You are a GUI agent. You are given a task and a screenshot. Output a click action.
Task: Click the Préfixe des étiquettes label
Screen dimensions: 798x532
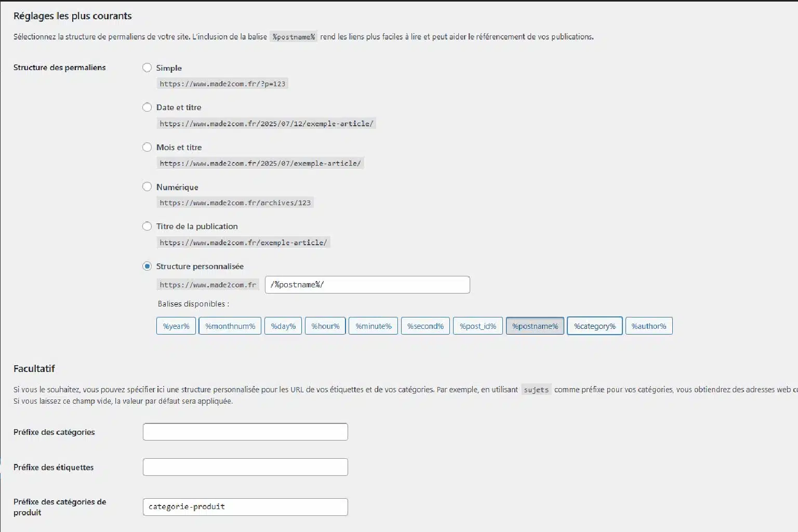point(54,467)
